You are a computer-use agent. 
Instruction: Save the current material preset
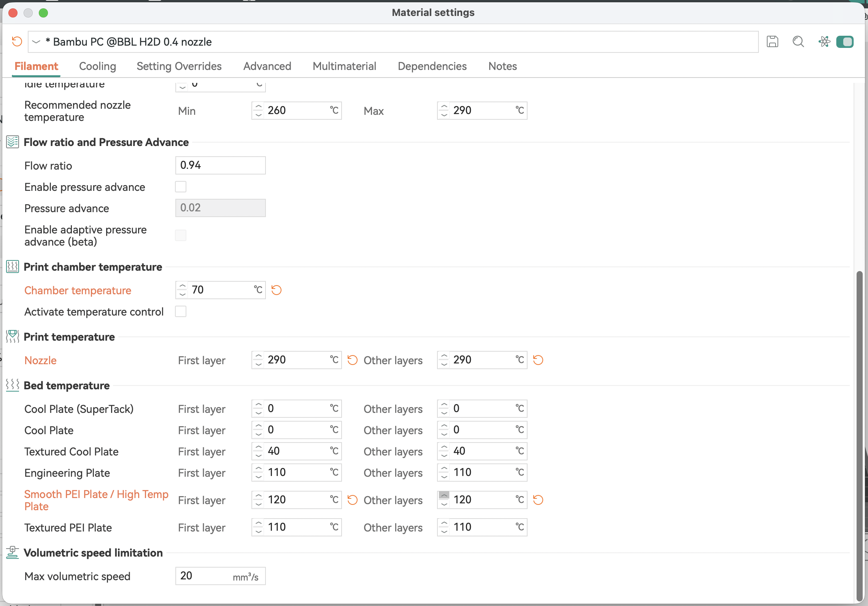pyautogui.click(x=772, y=41)
